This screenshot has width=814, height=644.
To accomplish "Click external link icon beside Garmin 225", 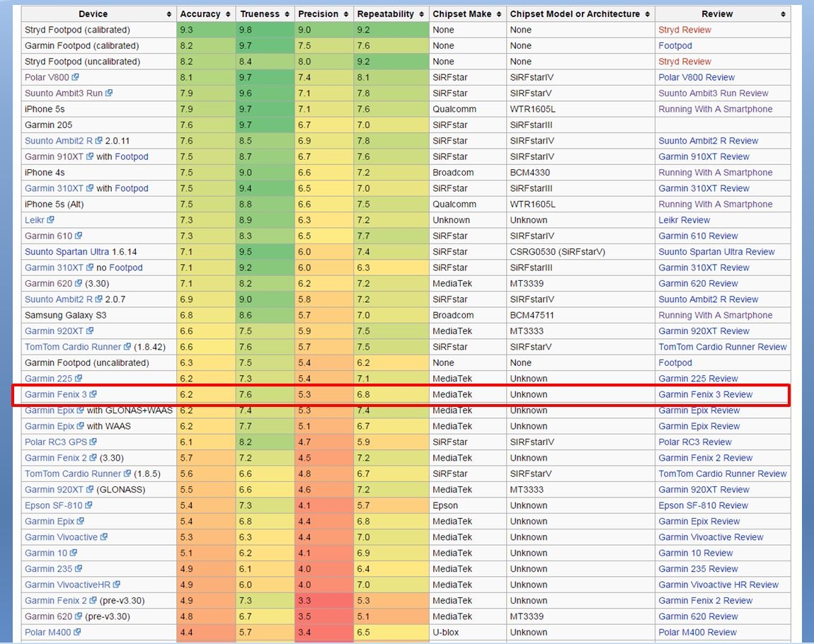I will [79, 379].
